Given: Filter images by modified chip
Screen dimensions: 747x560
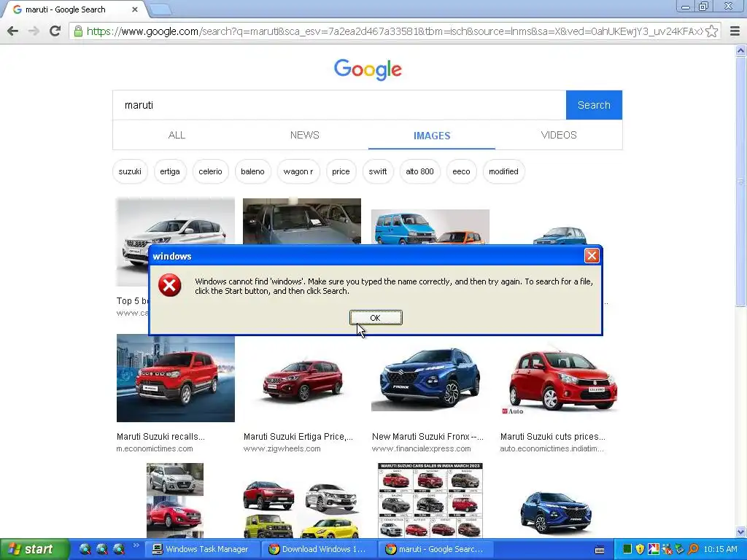Looking at the screenshot, I should [x=503, y=171].
